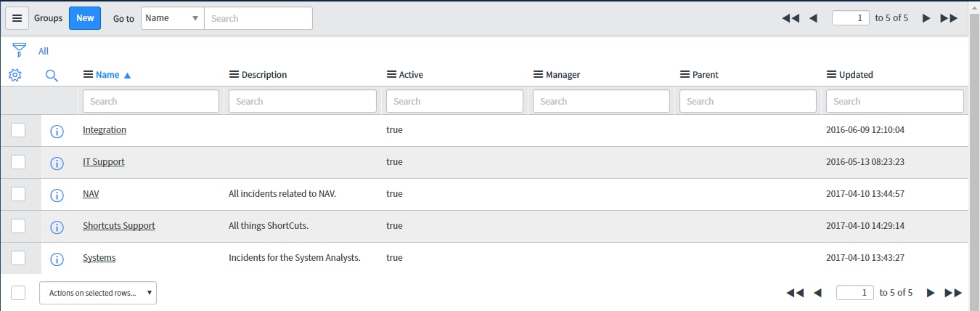Sort by the Description column header
This screenshot has width=980, height=311.
click(x=264, y=75)
